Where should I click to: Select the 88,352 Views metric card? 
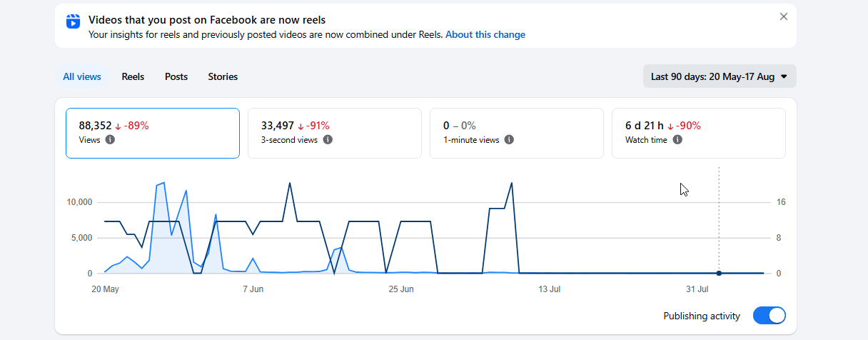coord(153,133)
